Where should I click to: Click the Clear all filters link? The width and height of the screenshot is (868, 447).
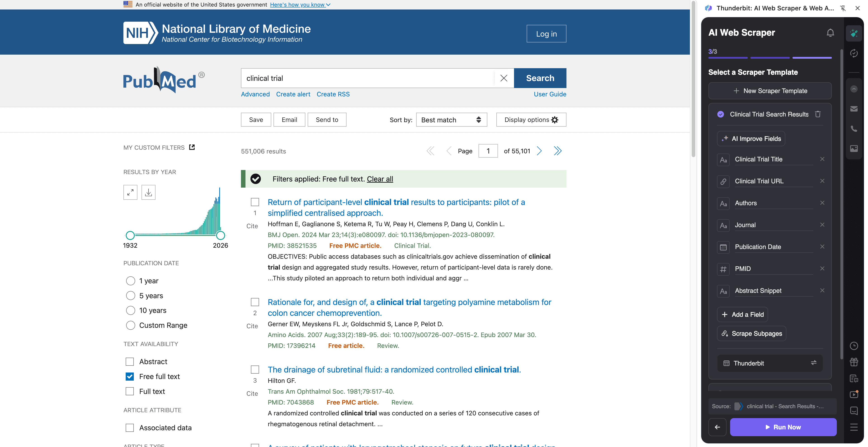tap(380, 179)
